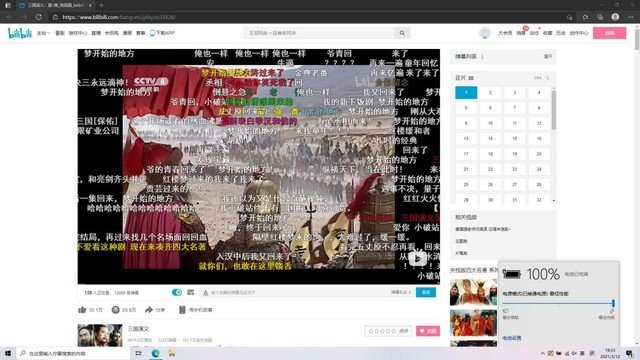Click the bilibili logo in header
Viewport: 640px width, 360px height.
pyautogui.click(x=20, y=33)
